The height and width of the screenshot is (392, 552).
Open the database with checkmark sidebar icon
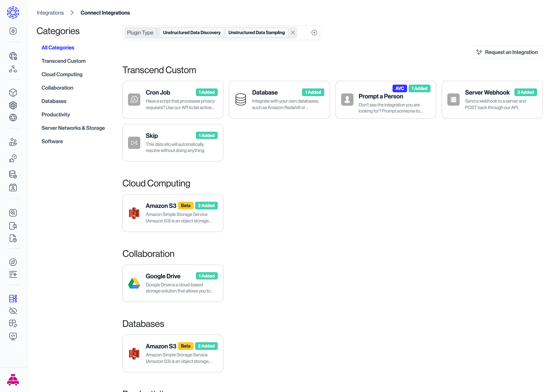[x=13, y=174]
